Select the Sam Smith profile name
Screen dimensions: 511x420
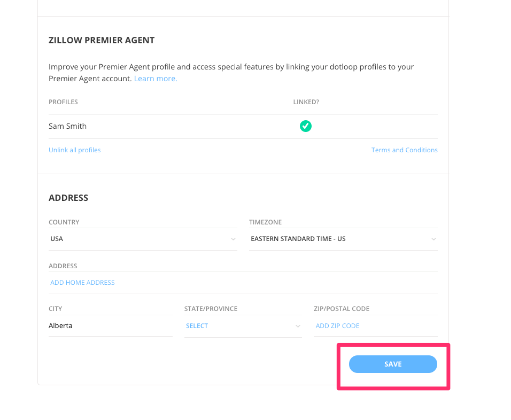point(67,126)
